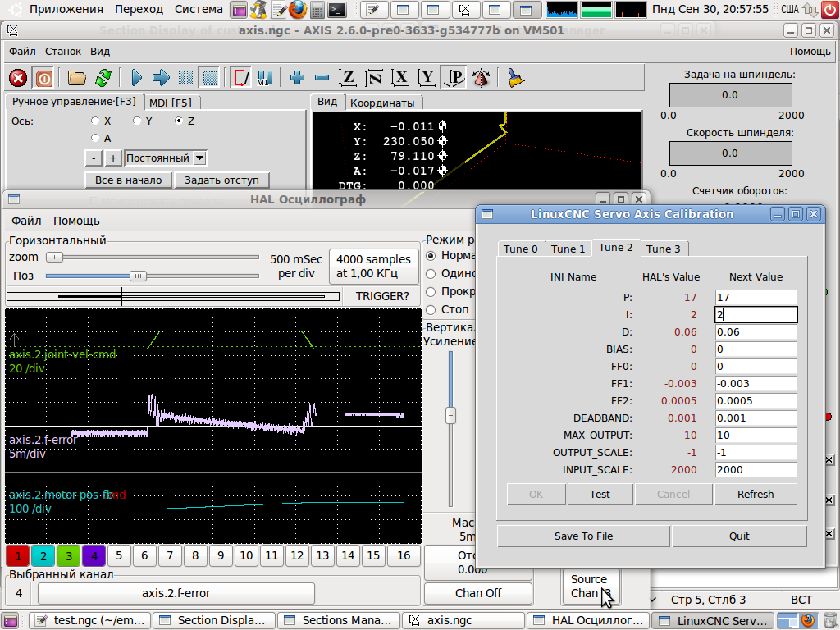This screenshot has width=840, height=630.
Task: Clear live plot with brush icon
Action: pyautogui.click(x=515, y=78)
